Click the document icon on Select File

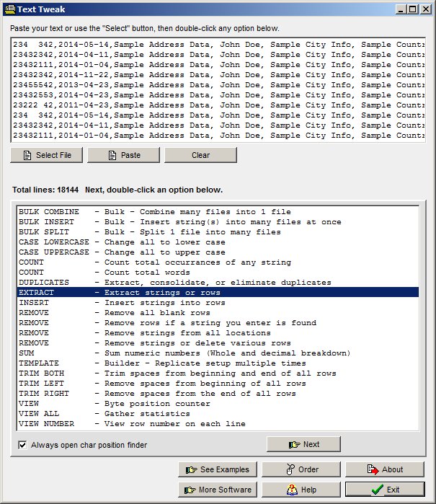pyautogui.click(x=27, y=155)
